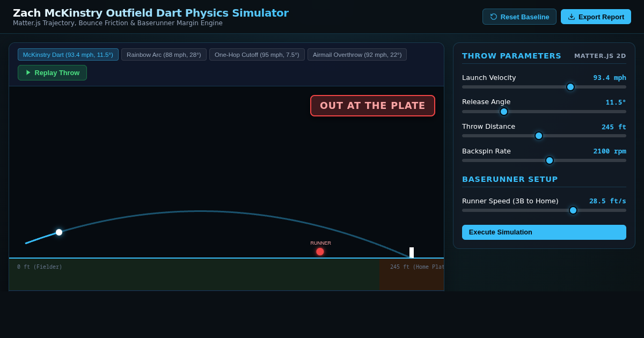644x338 pixels.
Task: Click the OUT AT THE PLATE result badge
Action: [372, 106]
